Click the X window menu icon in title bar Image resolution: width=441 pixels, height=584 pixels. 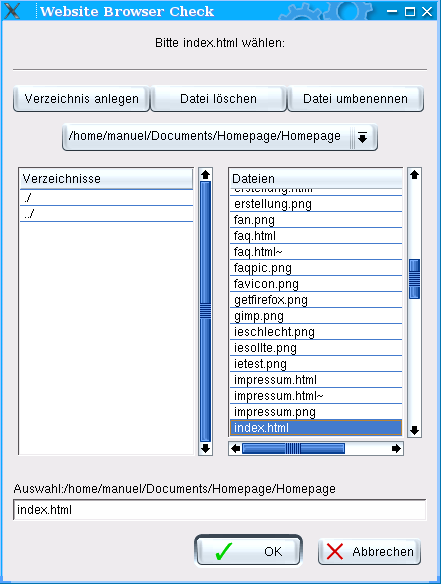[12, 11]
